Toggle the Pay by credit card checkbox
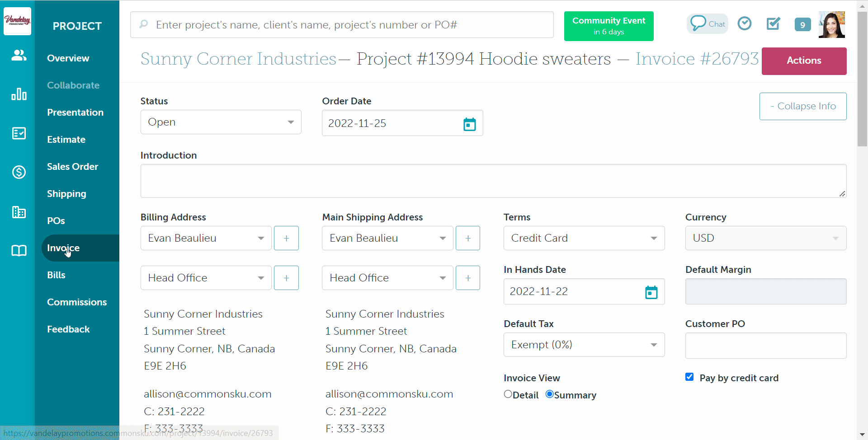Viewport: 868px width, 440px height. [x=689, y=377]
